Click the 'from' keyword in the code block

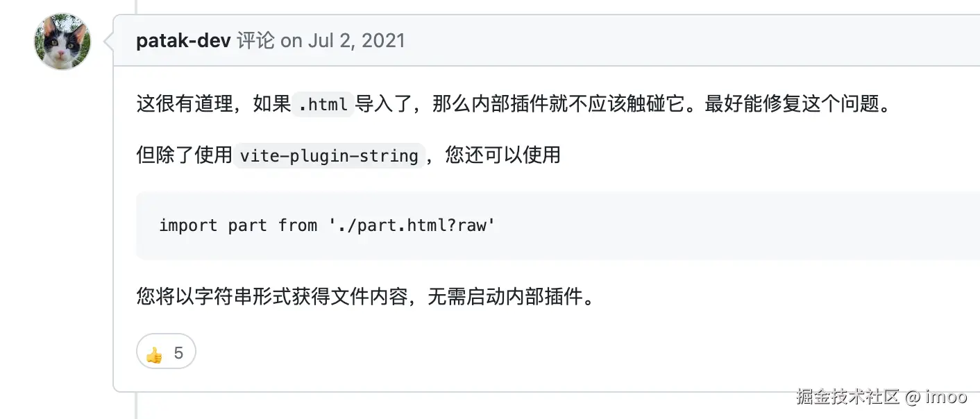298,225
